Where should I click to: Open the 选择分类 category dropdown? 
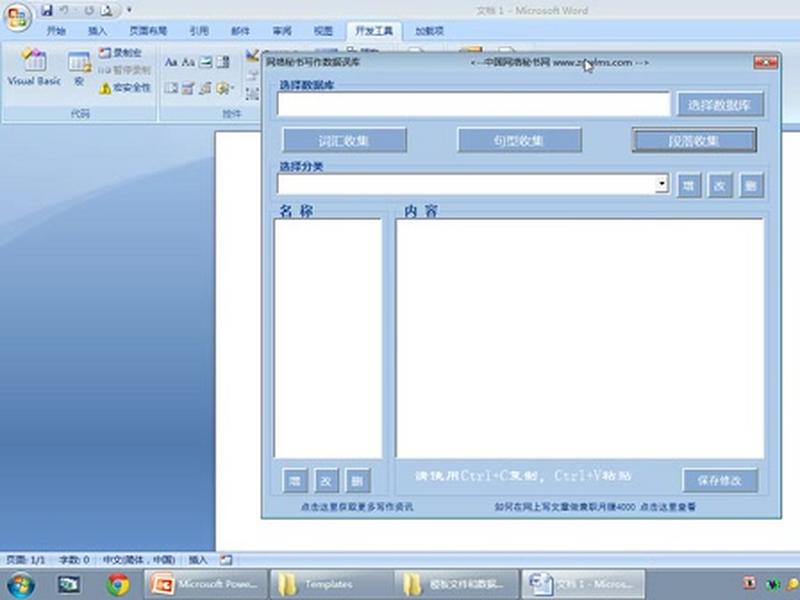662,184
